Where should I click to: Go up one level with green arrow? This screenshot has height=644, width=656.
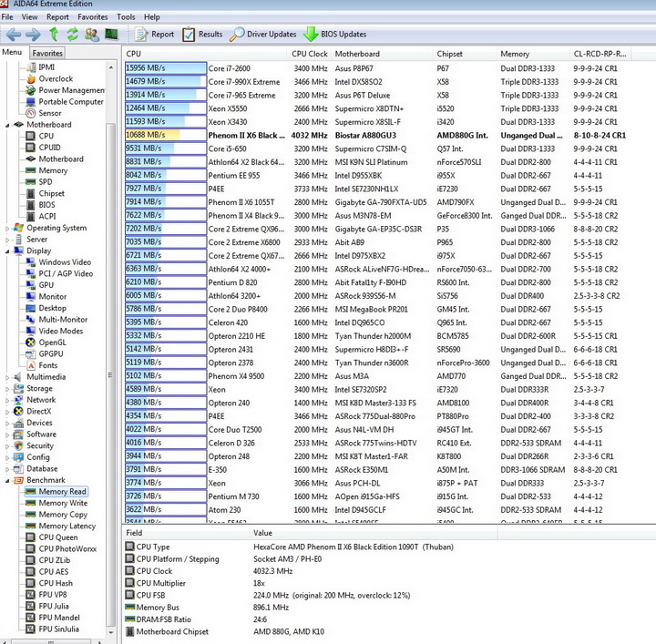pyautogui.click(x=54, y=35)
